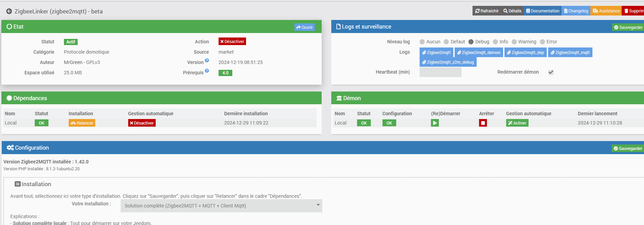Click the Protocole domotique category value
The image size is (644, 225).
tap(87, 52)
